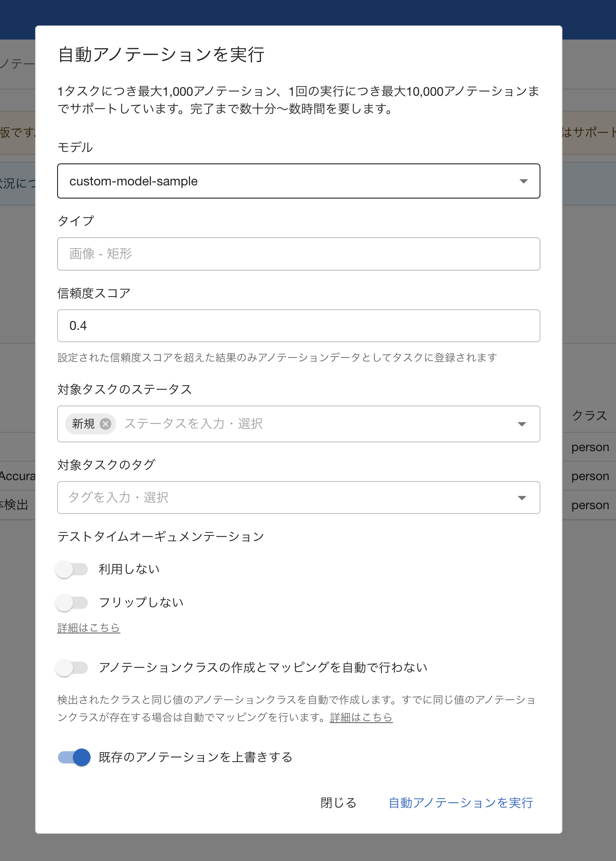
Task: Click the クラス column header in background
Action: pos(590,416)
